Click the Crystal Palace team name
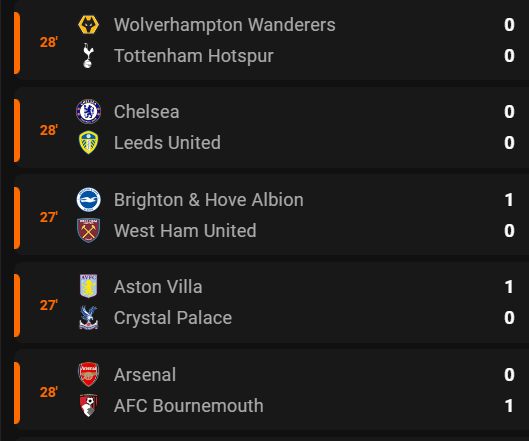 173,318
